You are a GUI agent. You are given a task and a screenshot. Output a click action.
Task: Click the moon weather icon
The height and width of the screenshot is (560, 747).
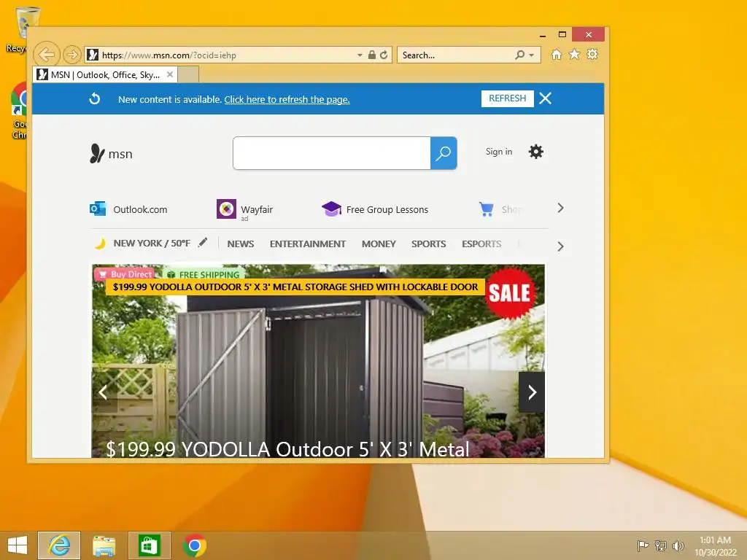click(x=100, y=244)
